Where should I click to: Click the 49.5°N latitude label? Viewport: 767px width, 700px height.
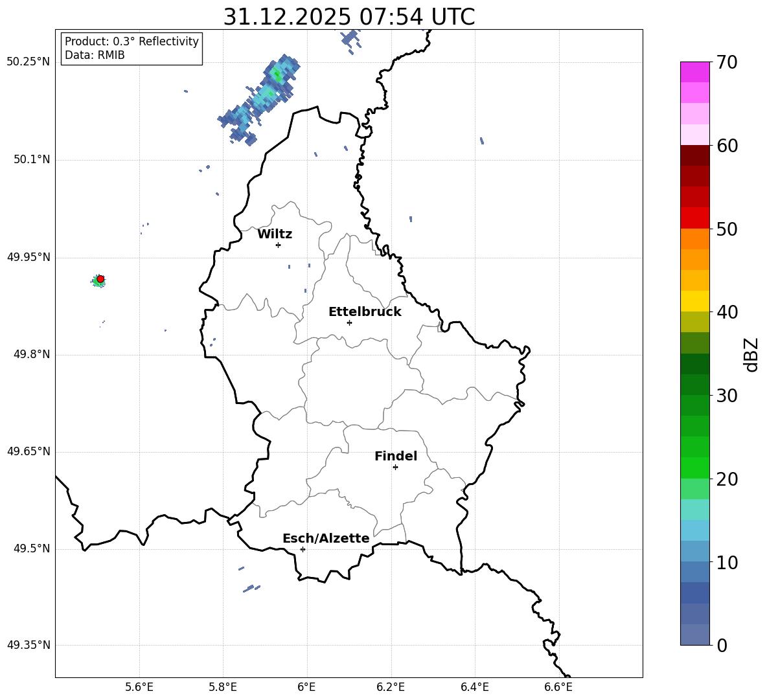pyautogui.click(x=32, y=548)
